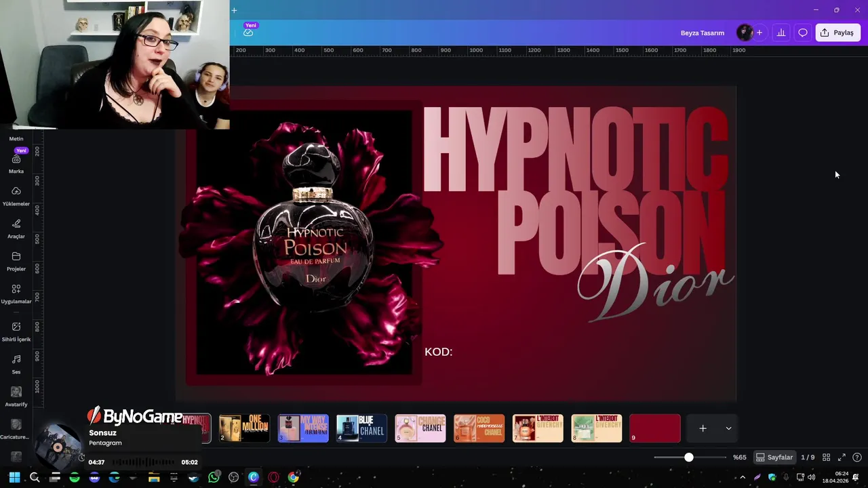The height and width of the screenshot is (488, 868).
Task: Open a new browser tab
Action: [234, 10]
